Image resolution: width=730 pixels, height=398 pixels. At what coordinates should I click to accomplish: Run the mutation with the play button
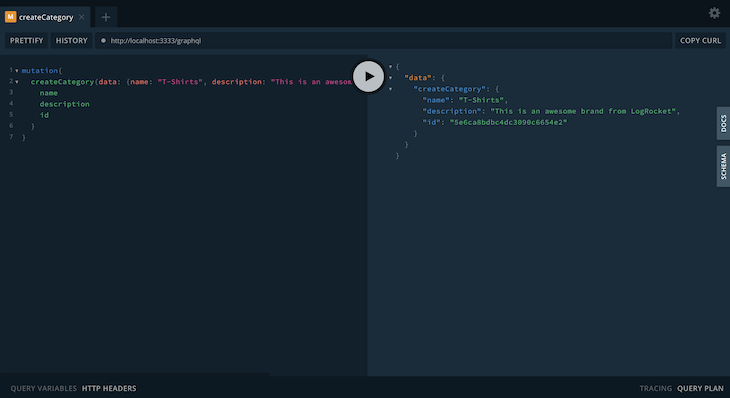[x=368, y=76]
